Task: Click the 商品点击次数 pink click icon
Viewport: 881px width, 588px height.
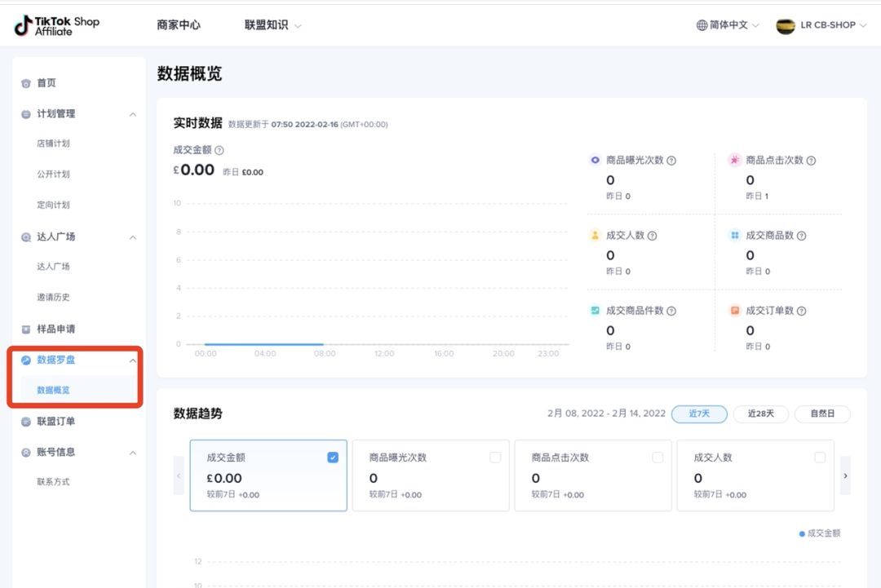Action: (735, 160)
